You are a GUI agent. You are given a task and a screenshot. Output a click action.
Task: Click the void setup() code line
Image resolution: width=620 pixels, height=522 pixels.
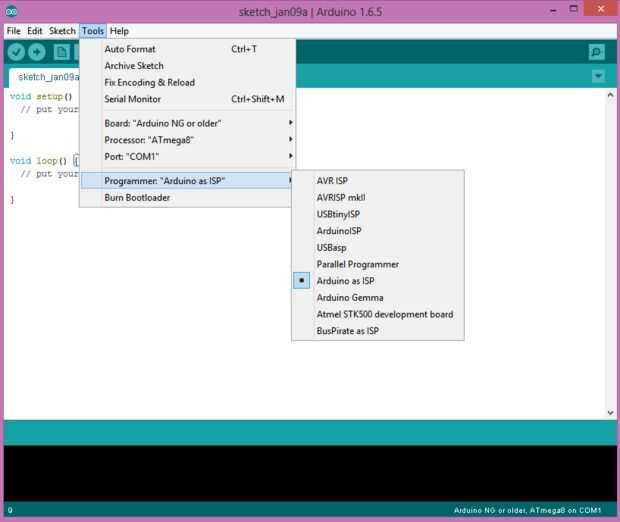(41, 96)
